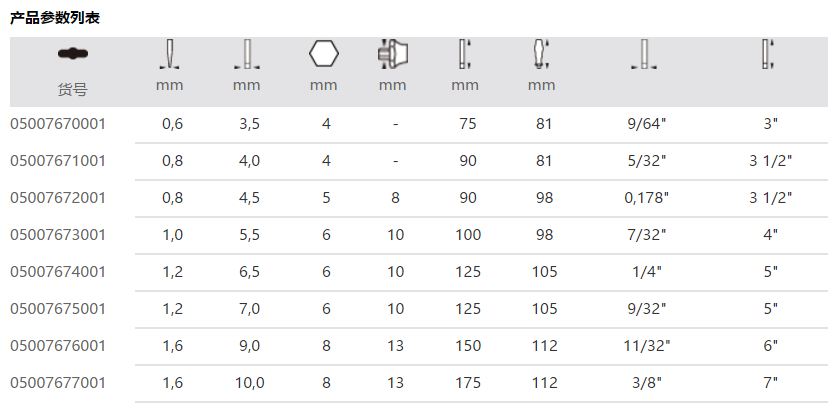This screenshot has height=417, width=836.
Task: Choose item number 05007673001
Action: pyautogui.click(x=58, y=235)
